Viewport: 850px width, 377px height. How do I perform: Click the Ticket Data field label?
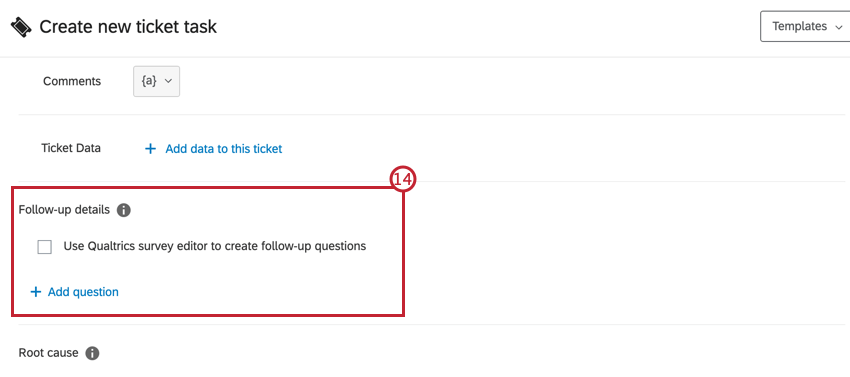tap(71, 148)
